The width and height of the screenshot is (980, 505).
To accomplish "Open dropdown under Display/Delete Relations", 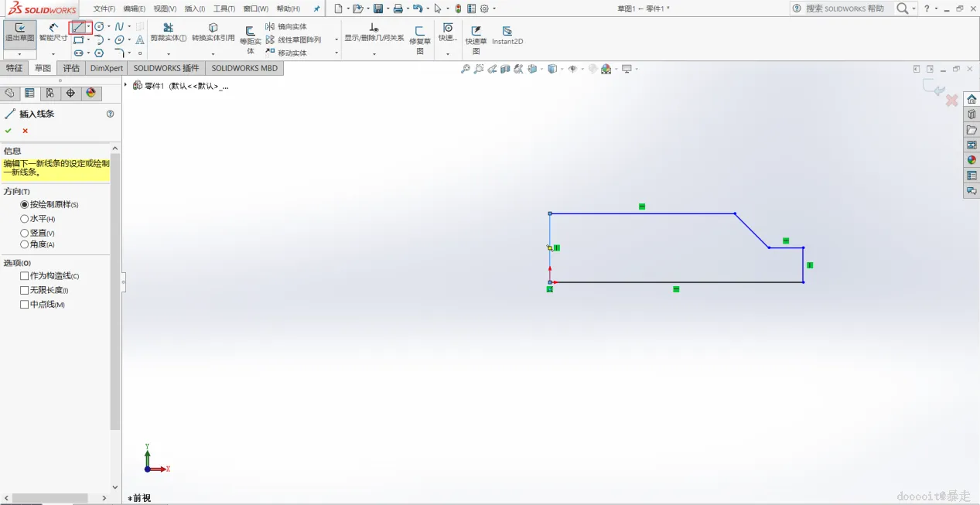I will (374, 55).
